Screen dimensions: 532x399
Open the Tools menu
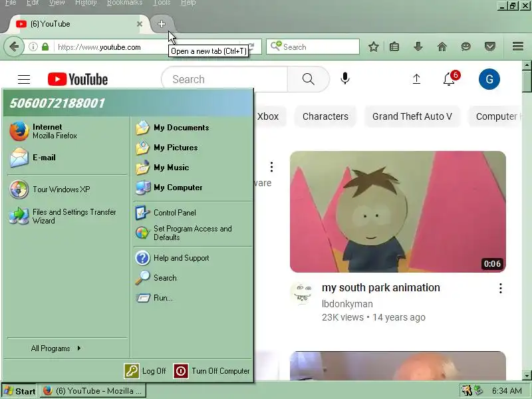(162, 3)
